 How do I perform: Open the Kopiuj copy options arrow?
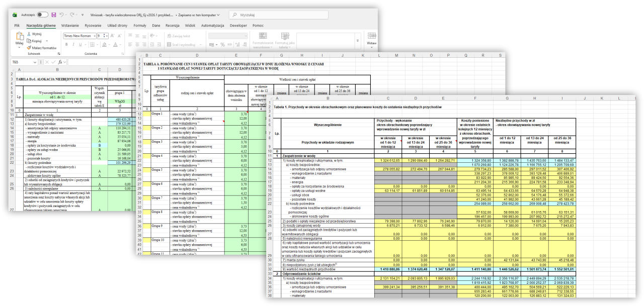coord(46,41)
